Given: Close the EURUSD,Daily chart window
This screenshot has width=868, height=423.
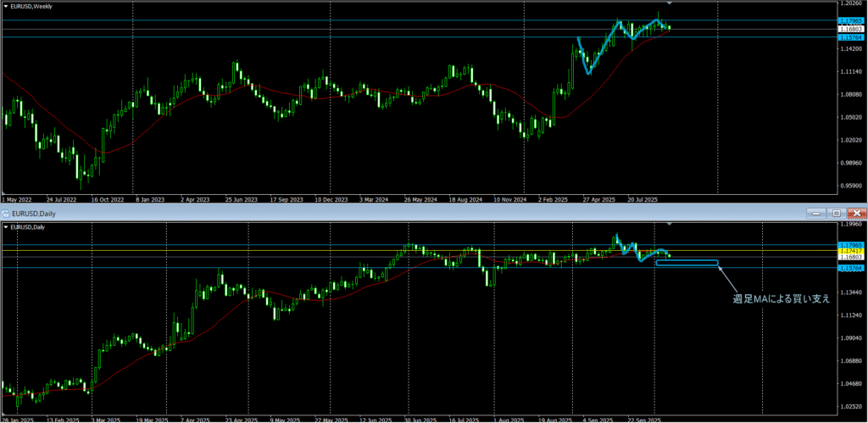Looking at the screenshot, I should (855, 214).
